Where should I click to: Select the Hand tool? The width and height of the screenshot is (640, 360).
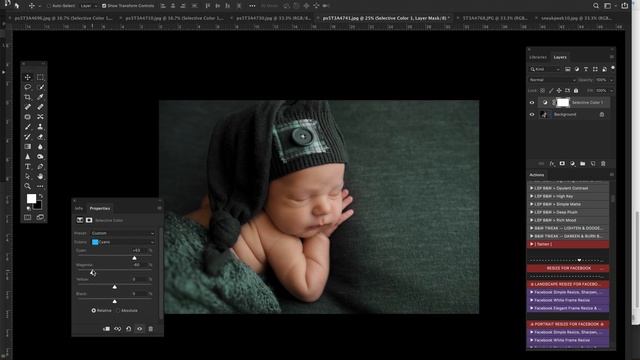(40, 176)
